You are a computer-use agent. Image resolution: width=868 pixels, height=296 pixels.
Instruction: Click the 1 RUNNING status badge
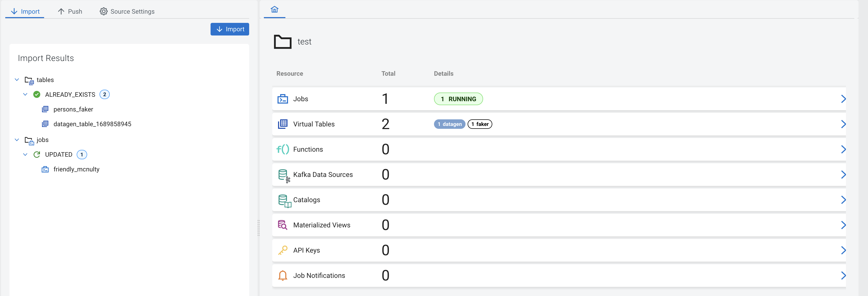tap(458, 99)
